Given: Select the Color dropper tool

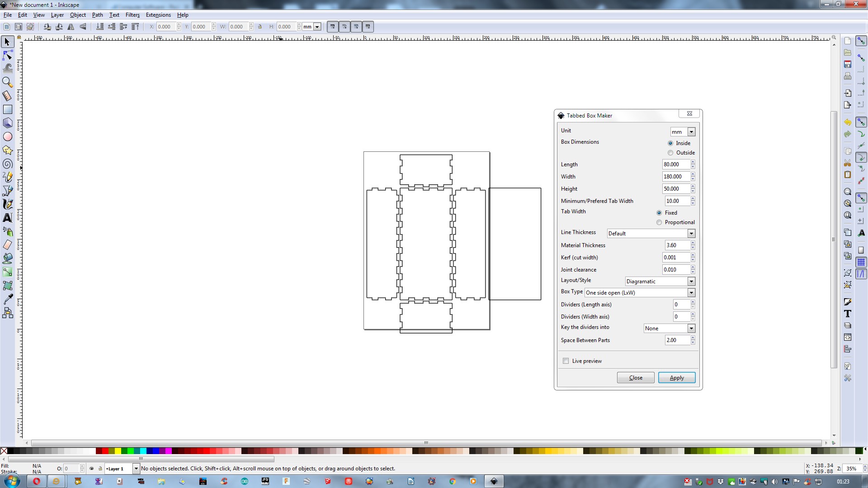Looking at the screenshot, I should 8,299.
